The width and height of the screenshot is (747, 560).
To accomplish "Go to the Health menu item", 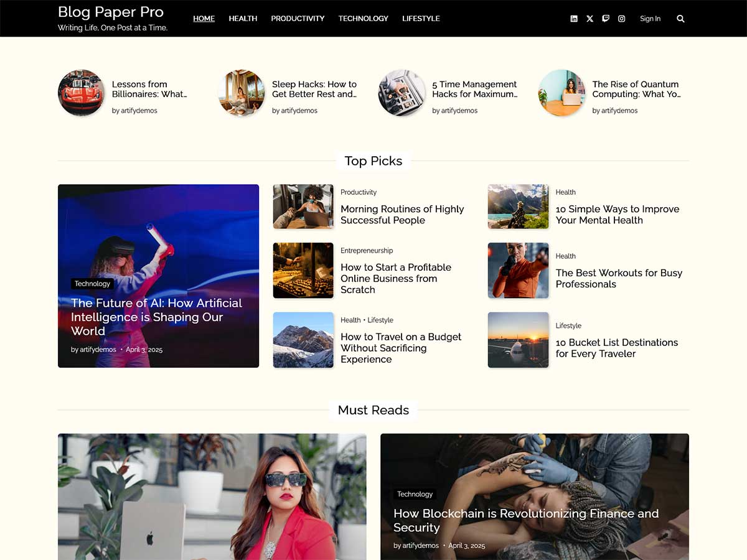I will tap(243, 19).
